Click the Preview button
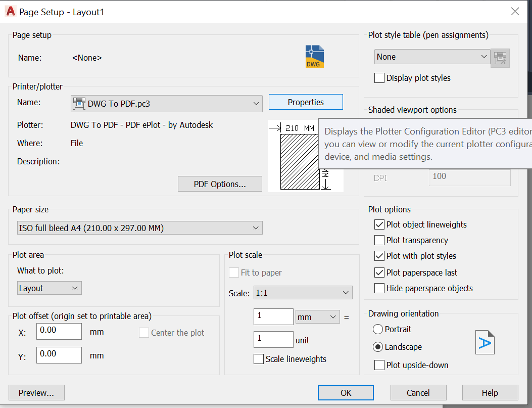The image size is (532, 408). click(x=36, y=393)
